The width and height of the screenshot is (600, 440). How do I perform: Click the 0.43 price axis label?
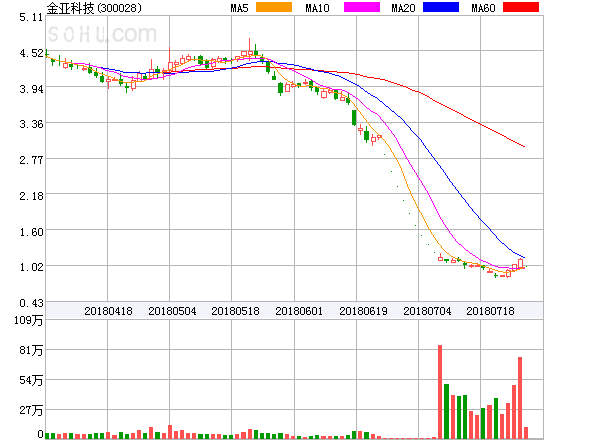click(31, 303)
